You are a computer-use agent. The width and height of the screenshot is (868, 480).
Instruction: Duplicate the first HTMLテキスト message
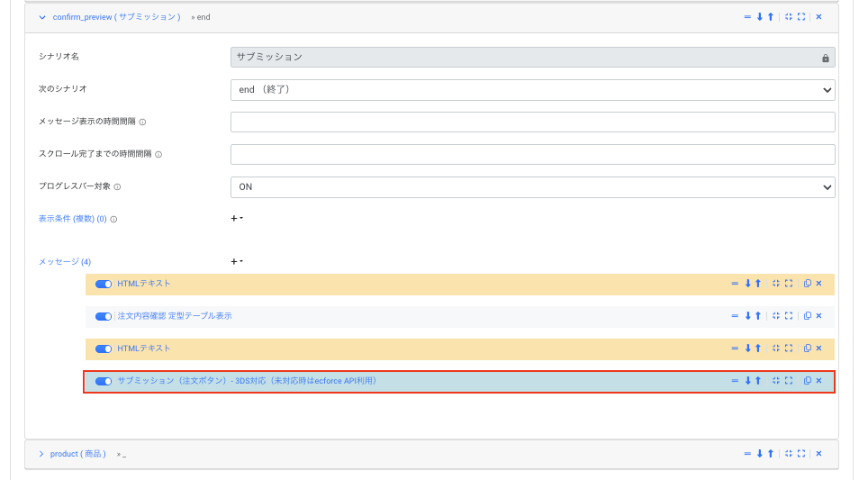pyautogui.click(x=807, y=284)
